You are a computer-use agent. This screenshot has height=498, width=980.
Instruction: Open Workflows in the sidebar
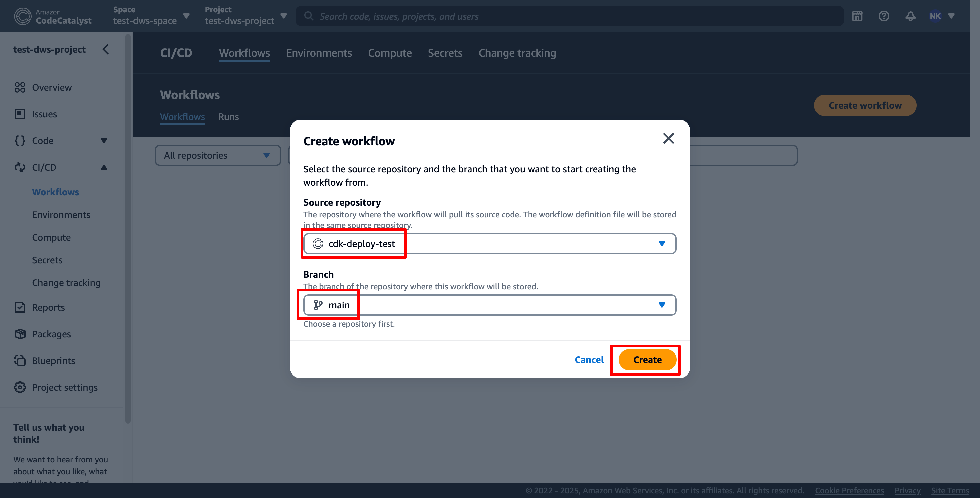(56, 192)
